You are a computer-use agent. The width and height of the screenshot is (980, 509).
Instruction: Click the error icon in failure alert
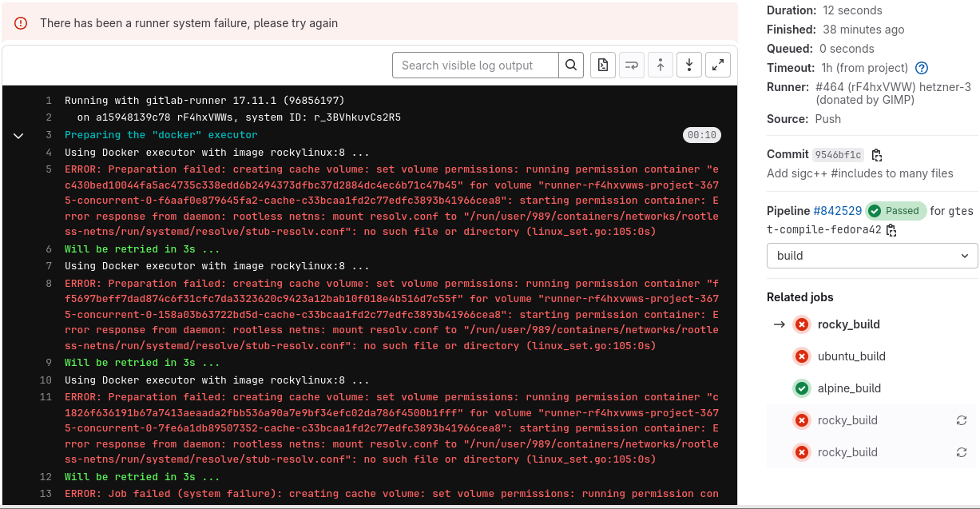point(21,23)
